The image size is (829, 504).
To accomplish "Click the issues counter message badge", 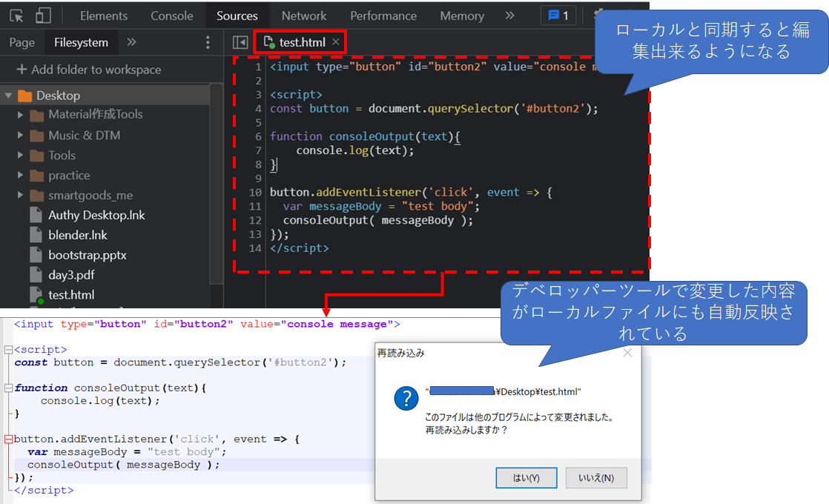I will [558, 16].
